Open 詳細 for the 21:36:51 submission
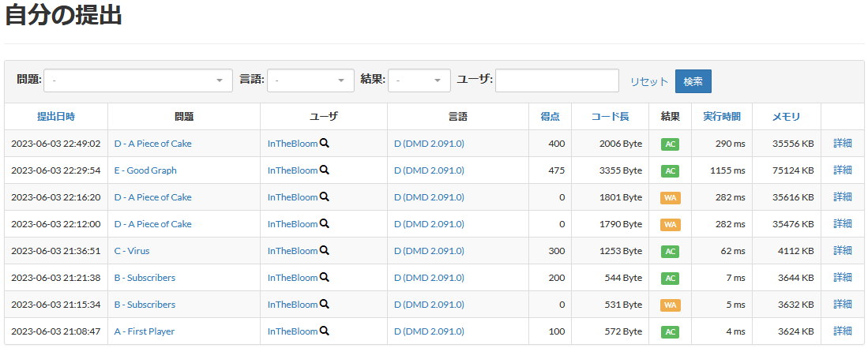This screenshot has height=348, width=868. 843,251
